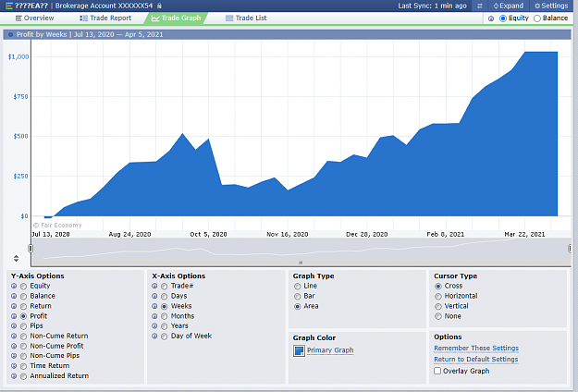
Task: Select the Equity radio at top right
Action: click(x=503, y=18)
